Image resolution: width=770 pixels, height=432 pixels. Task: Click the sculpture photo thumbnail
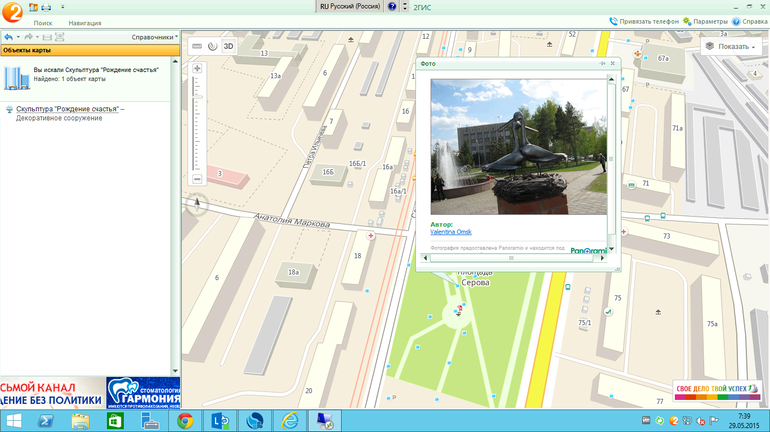(518, 147)
